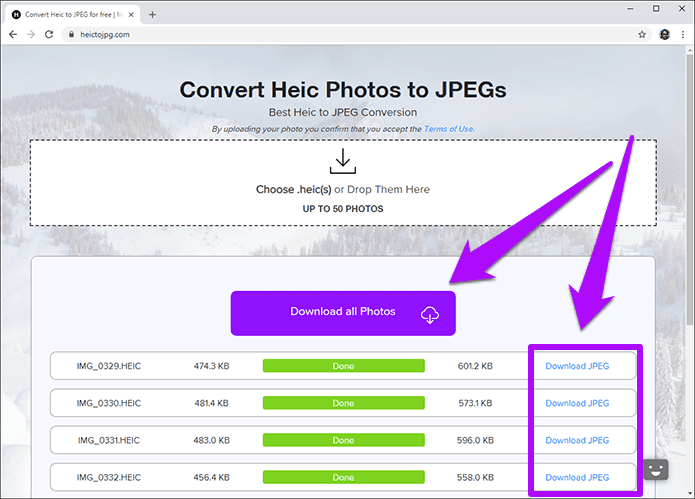This screenshot has height=499, width=695.
Task: Click the 483.0 KB original size
Action: coord(211,441)
